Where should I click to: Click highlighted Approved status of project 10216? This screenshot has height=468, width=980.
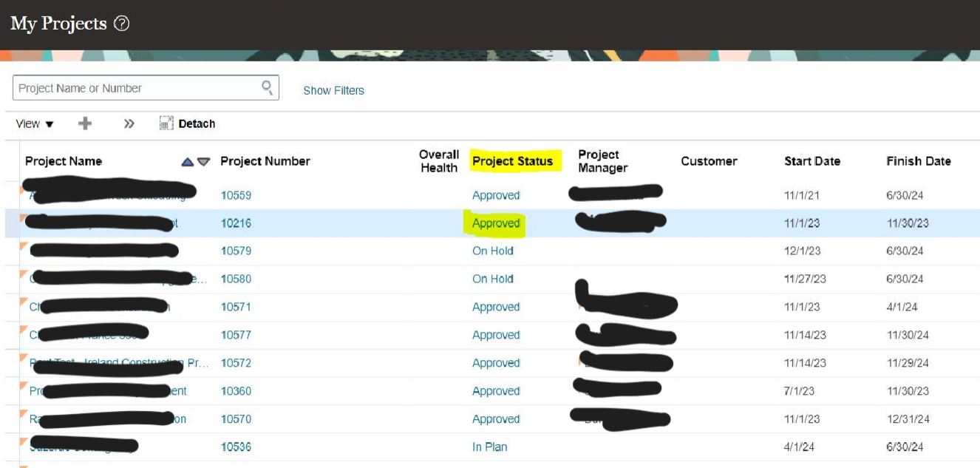[496, 223]
